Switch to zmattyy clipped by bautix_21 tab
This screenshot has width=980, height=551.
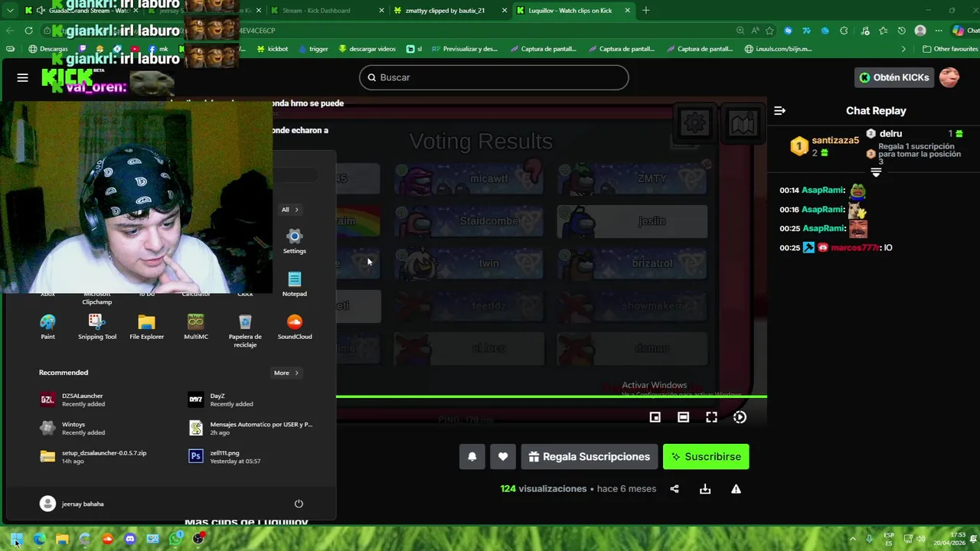pyautogui.click(x=449, y=11)
